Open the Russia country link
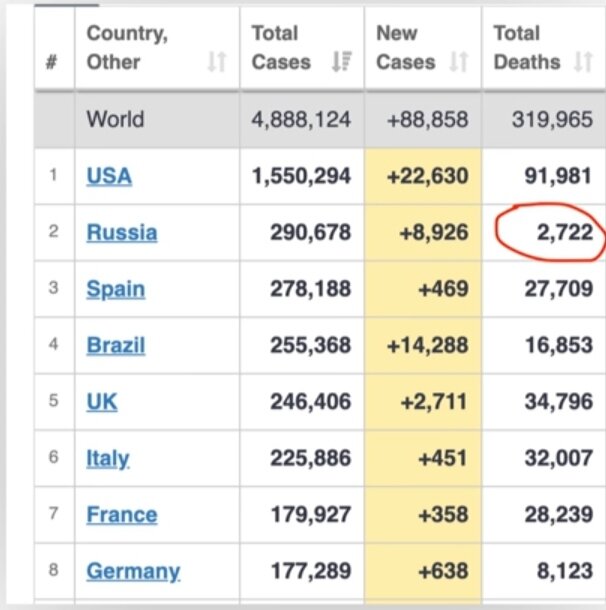Viewport: 606px width, 610px height. click(122, 233)
